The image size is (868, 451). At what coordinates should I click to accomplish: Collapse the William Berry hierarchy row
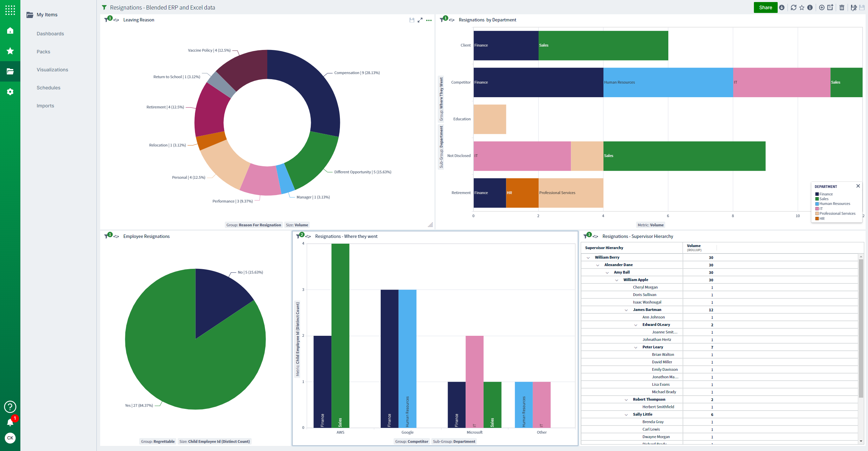(x=589, y=257)
